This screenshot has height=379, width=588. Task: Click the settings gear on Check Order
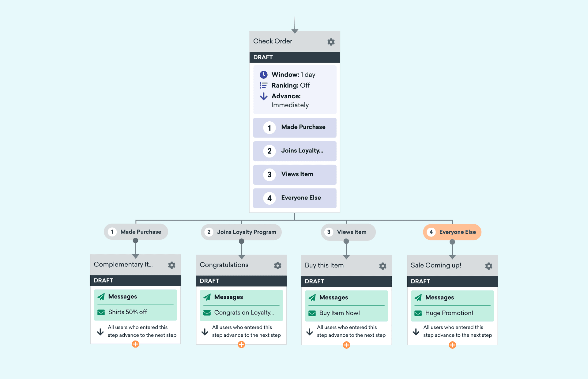coord(331,42)
